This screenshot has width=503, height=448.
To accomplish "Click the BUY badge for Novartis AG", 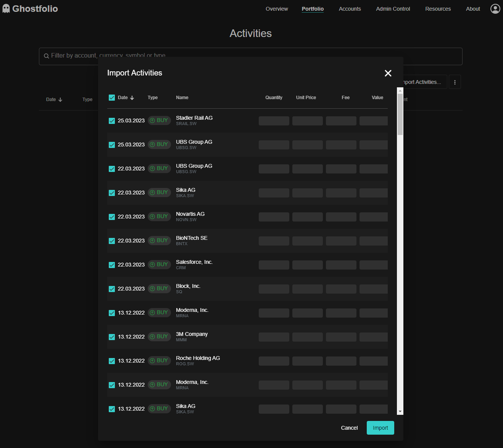I will click(x=159, y=216).
